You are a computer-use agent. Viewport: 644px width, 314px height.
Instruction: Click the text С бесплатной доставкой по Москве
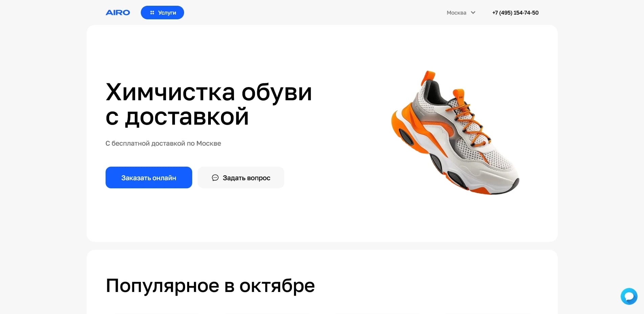click(163, 143)
